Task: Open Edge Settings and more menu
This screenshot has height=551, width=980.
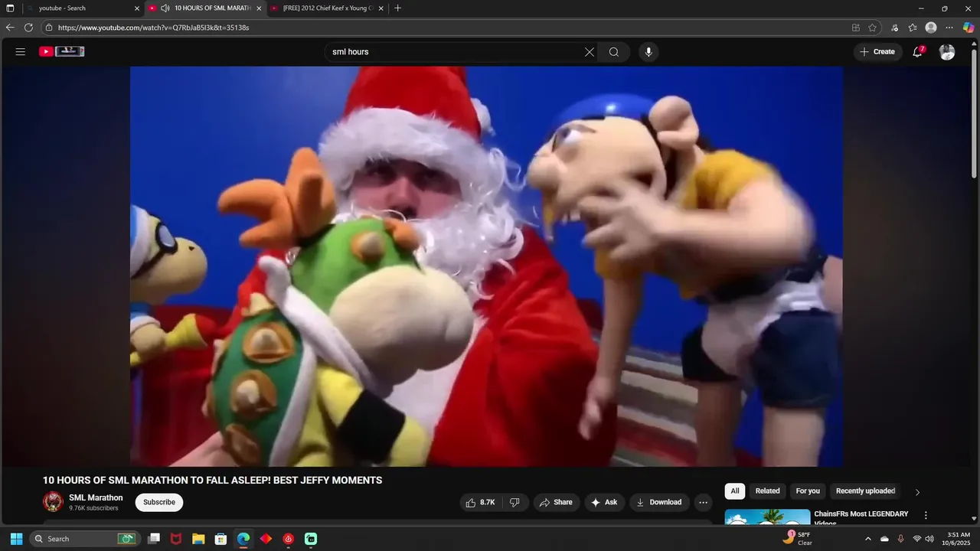Action: tap(949, 28)
